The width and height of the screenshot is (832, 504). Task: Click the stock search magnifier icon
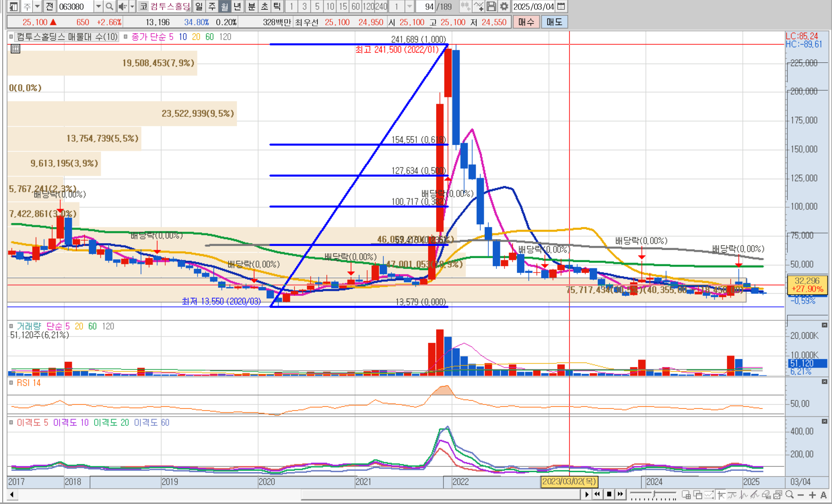point(109,6)
